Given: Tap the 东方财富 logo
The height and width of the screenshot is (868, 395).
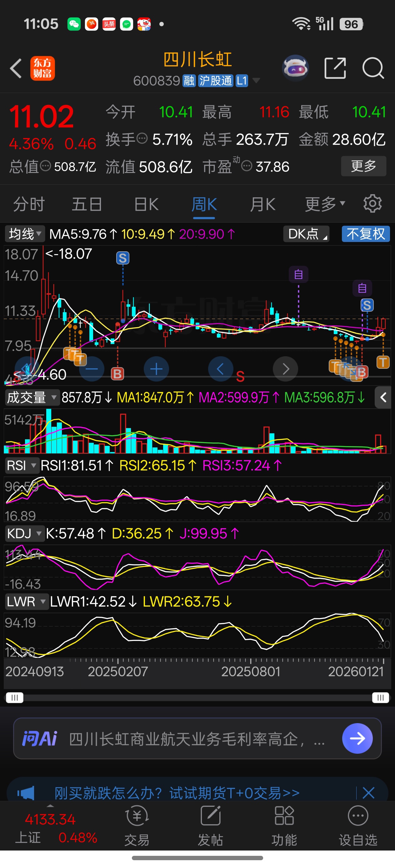Looking at the screenshot, I should click(x=42, y=68).
